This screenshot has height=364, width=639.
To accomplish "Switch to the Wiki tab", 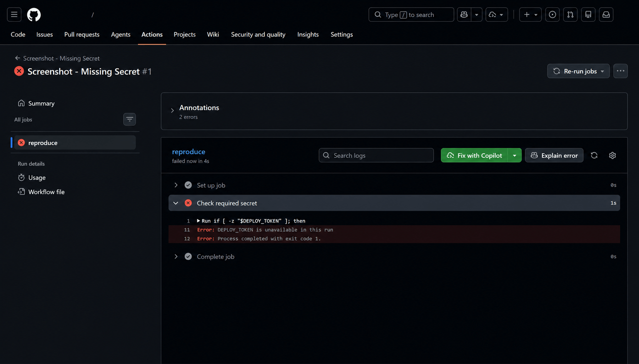I will click(x=213, y=35).
